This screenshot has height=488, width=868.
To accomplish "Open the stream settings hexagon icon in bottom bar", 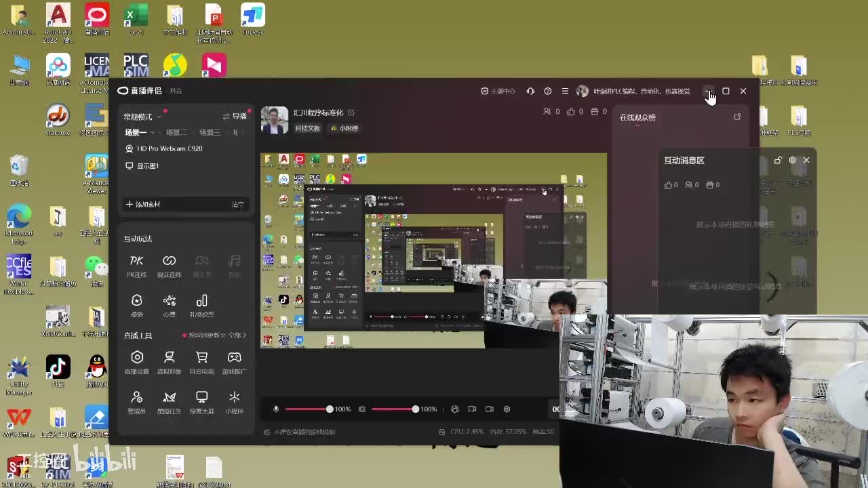I will [507, 409].
